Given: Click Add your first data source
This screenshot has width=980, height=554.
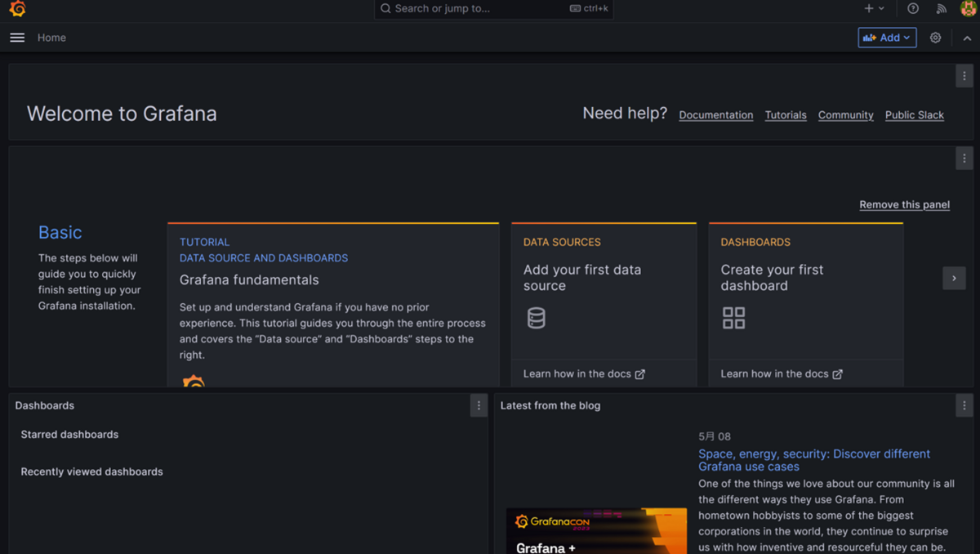Looking at the screenshot, I should (x=582, y=278).
